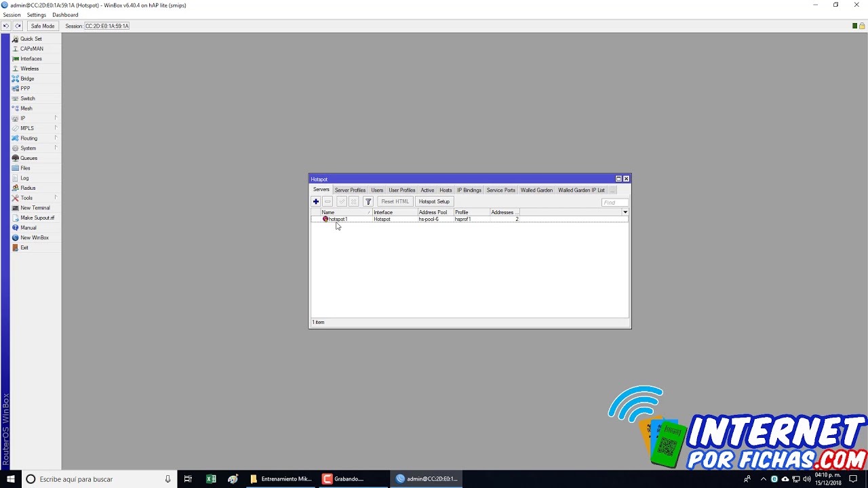The height and width of the screenshot is (488, 868).
Task: Open Radius in the sidebar
Action: [28, 188]
